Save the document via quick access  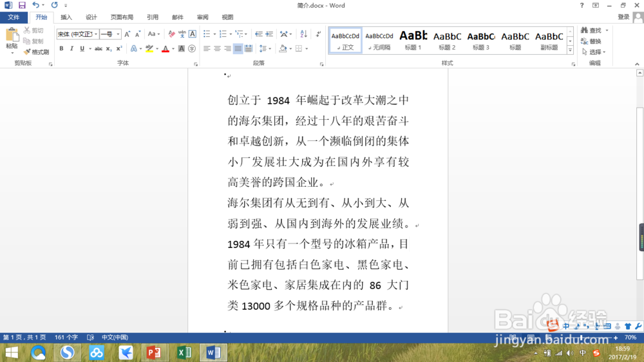[22, 5]
